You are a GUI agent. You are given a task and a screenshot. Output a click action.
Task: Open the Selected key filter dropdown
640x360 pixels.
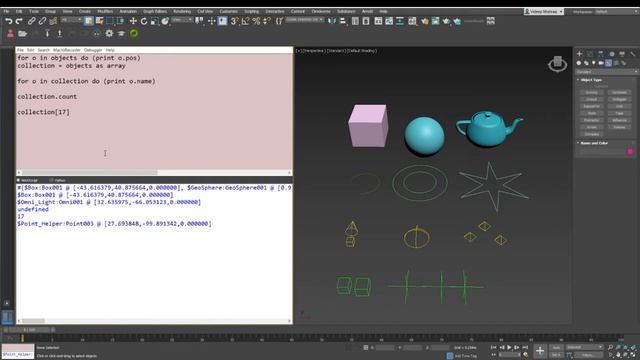pyautogui.click(x=584, y=347)
